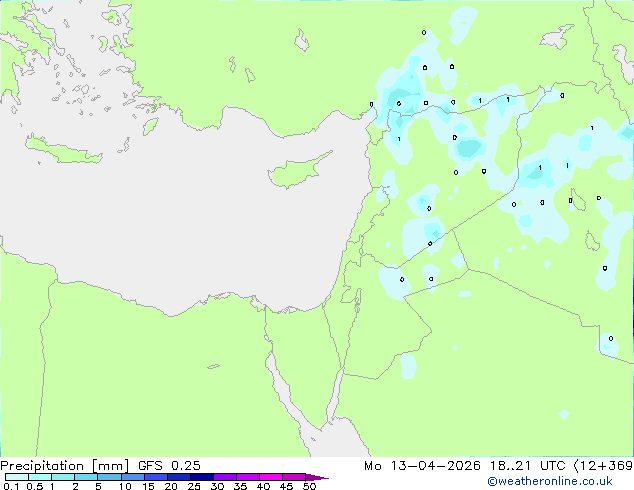
Task: Click the '0.5' legend scale label
Action: pyautogui.click(x=34, y=486)
